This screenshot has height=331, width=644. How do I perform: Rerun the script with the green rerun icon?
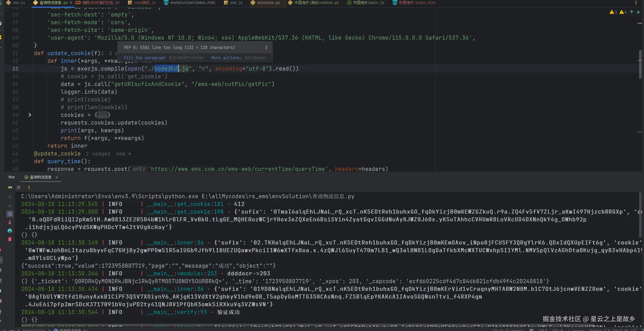(x=10, y=187)
